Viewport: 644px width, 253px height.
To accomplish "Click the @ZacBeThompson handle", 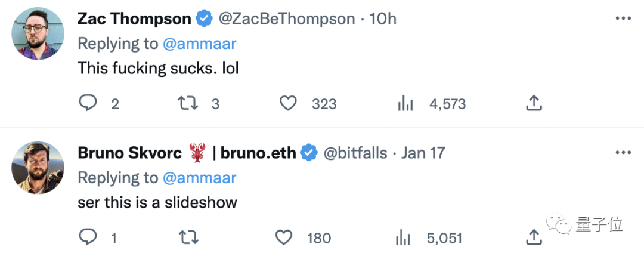I will tap(287, 19).
